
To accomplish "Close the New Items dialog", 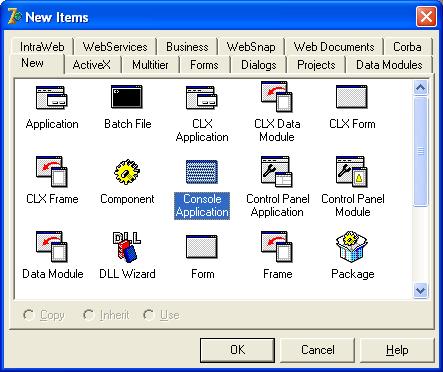I will (x=426, y=16).
